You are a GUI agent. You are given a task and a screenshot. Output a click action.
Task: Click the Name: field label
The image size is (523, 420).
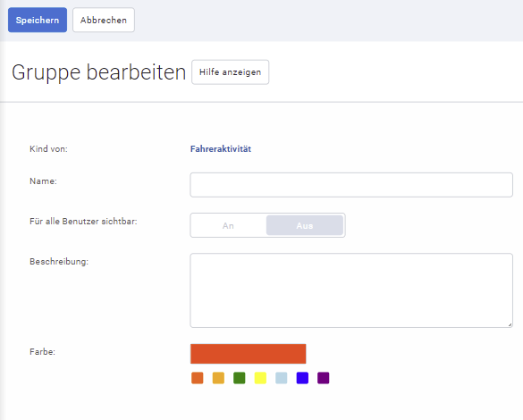point(43,181)
